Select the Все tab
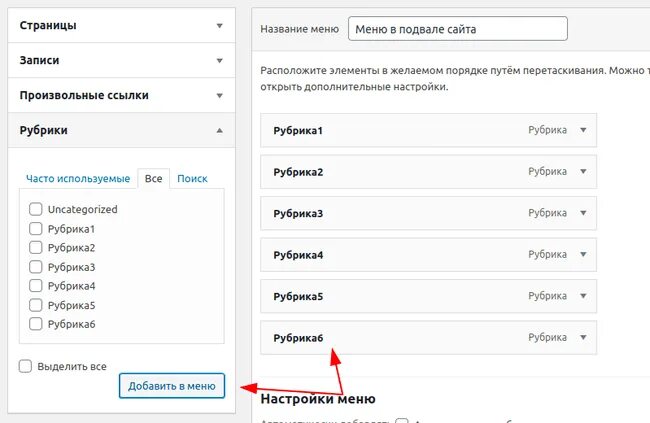Screen dimensions: 650x423 pos(153,178)
